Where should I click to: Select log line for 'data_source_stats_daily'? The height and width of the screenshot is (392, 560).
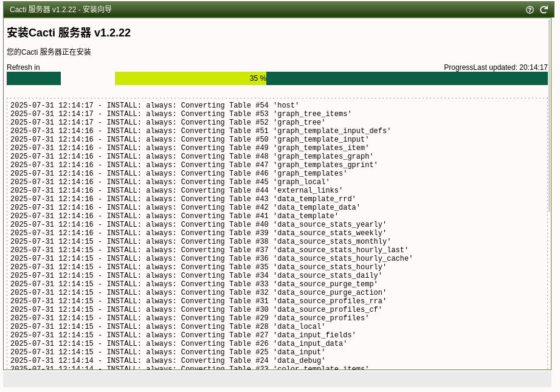pyautogui.click(x=196, y=275)
